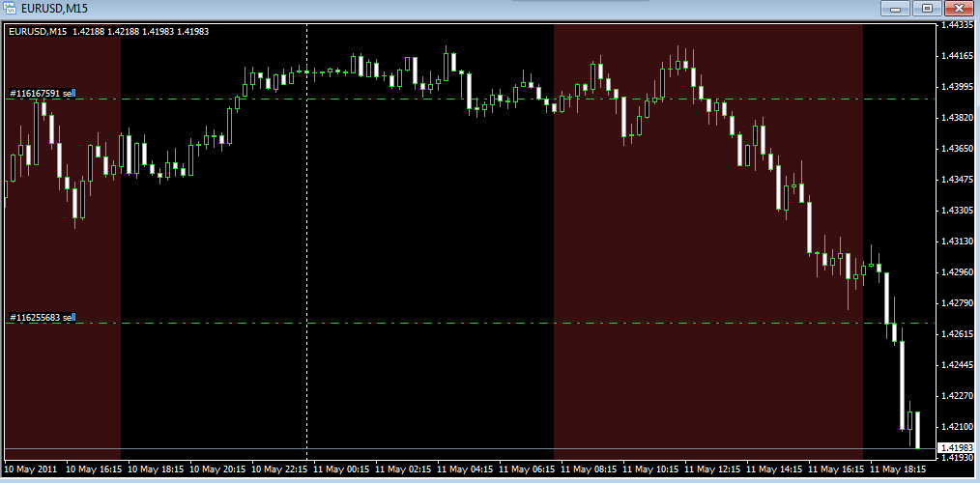Select the #116167591 sell order label
Image resolution: width=980 pixels, height=483 pixels.
point(43,93)
